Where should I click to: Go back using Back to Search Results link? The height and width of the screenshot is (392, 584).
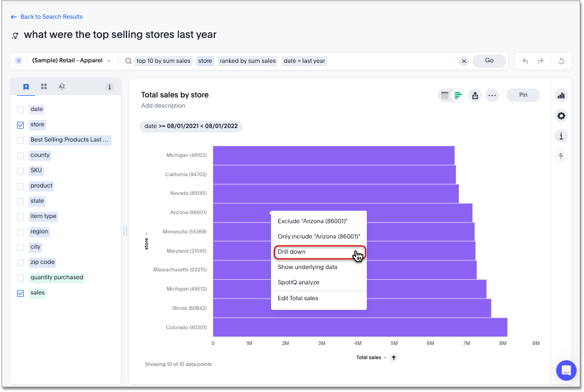[47, 16]
